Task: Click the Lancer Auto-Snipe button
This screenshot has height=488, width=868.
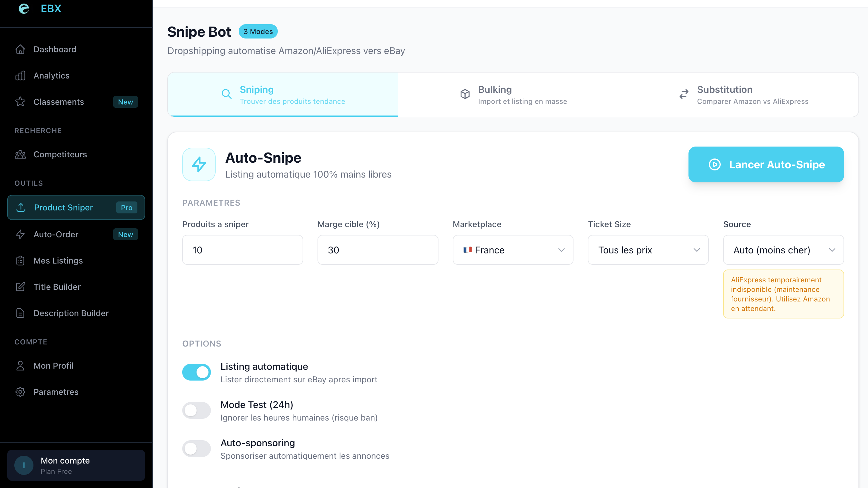Action: [766, 165]
